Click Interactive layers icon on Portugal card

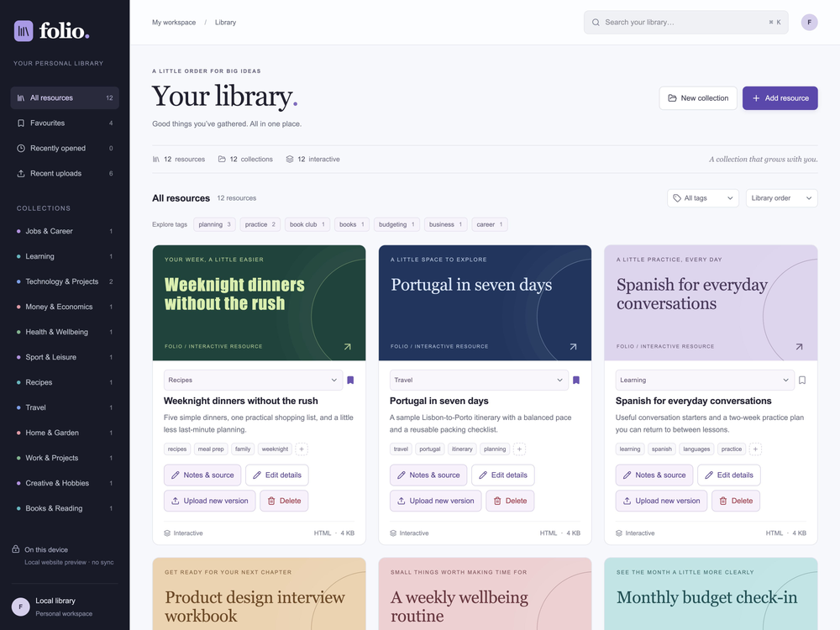click(x=393, y=533)
